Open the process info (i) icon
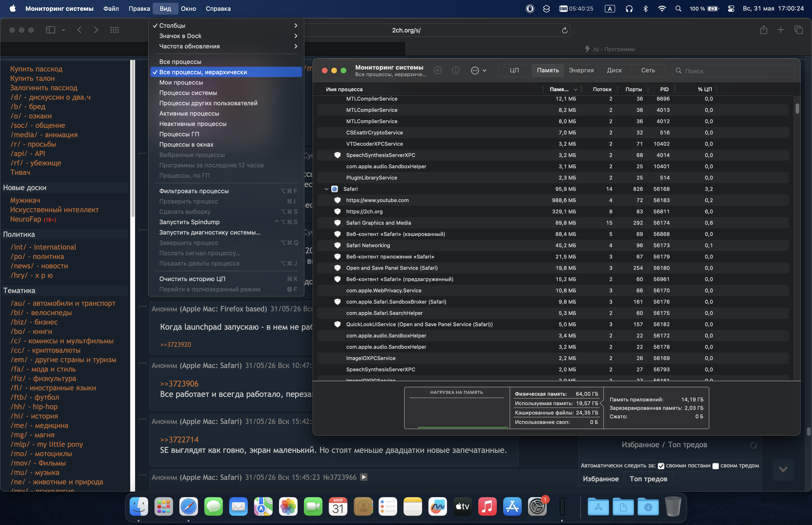 (x=456, y=71)
